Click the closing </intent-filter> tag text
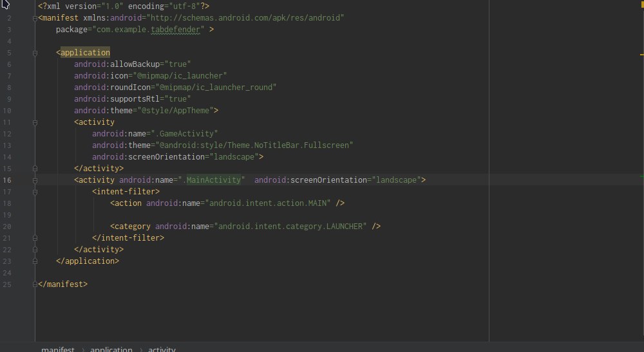The width and height of the screenshot is (644, 352). pyautogui.click(x=128, y=238)
